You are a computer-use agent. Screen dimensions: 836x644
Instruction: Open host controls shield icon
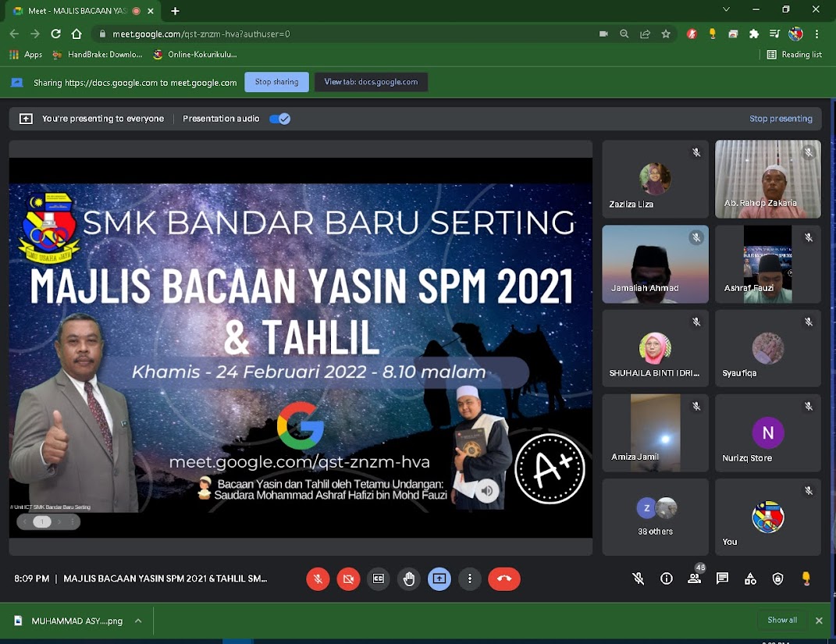[778, 579]
